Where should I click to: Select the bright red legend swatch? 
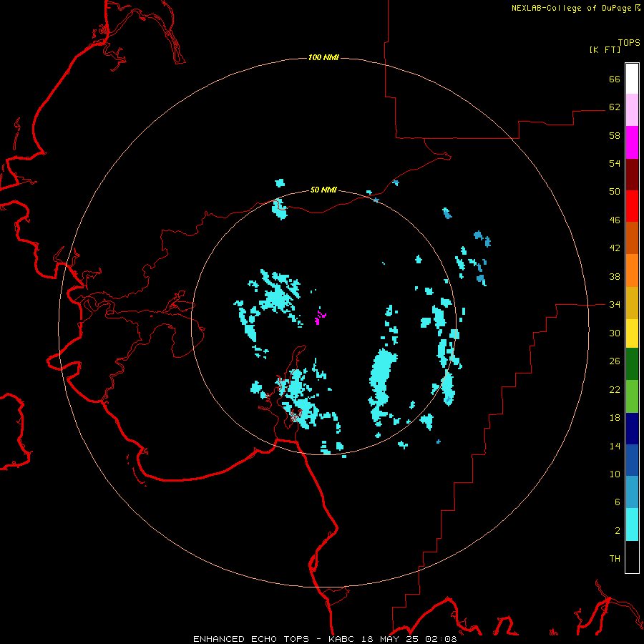pos(632,206)
